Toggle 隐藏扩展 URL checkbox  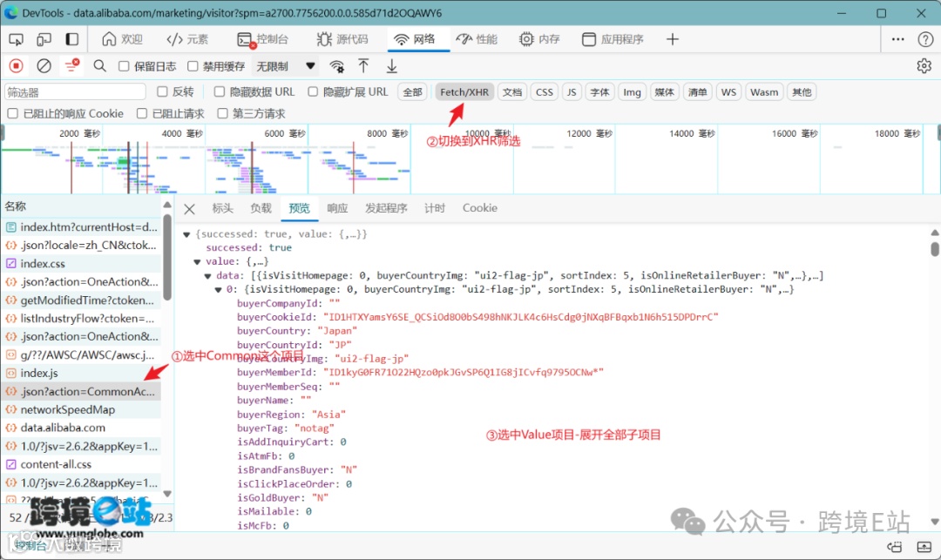pos(313,91)
